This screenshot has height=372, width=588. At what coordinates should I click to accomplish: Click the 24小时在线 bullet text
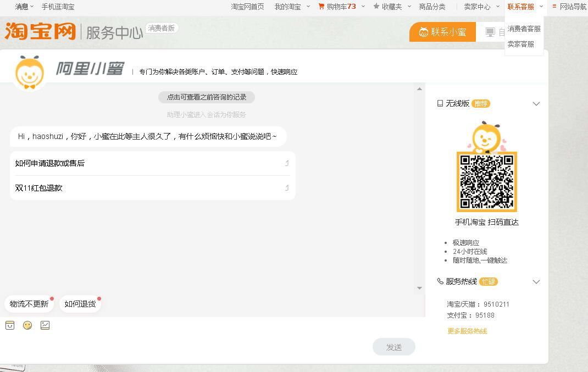470,252
